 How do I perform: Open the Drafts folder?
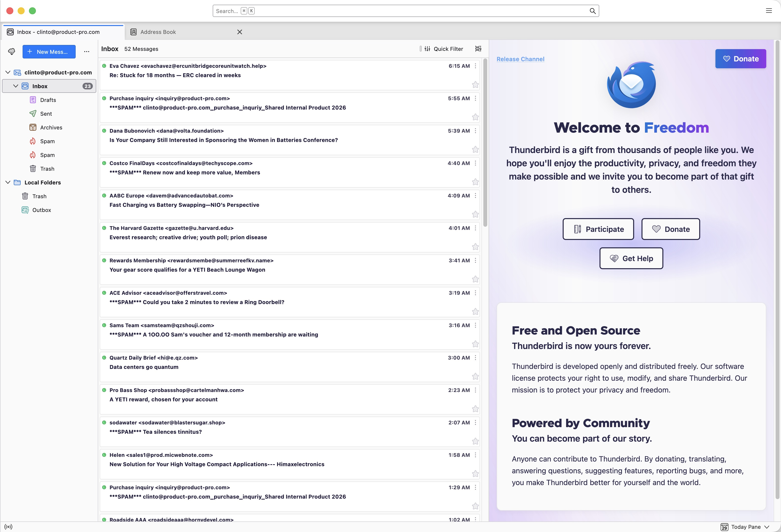(x=48, y=100)
